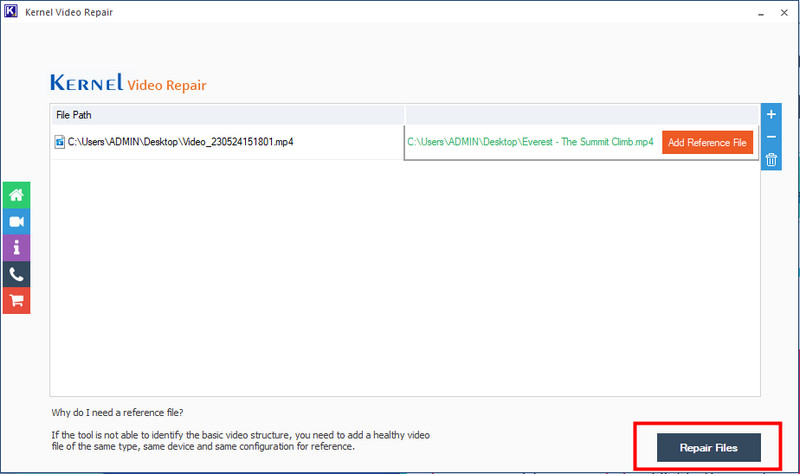
Task: Open the red shopping cart icon
Action: click(x=16, y=301)
